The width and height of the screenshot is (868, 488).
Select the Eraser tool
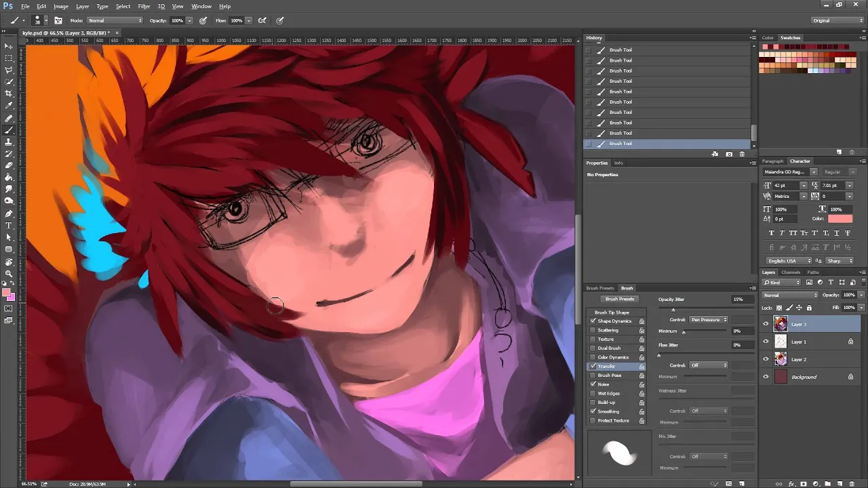coord(9,165)
